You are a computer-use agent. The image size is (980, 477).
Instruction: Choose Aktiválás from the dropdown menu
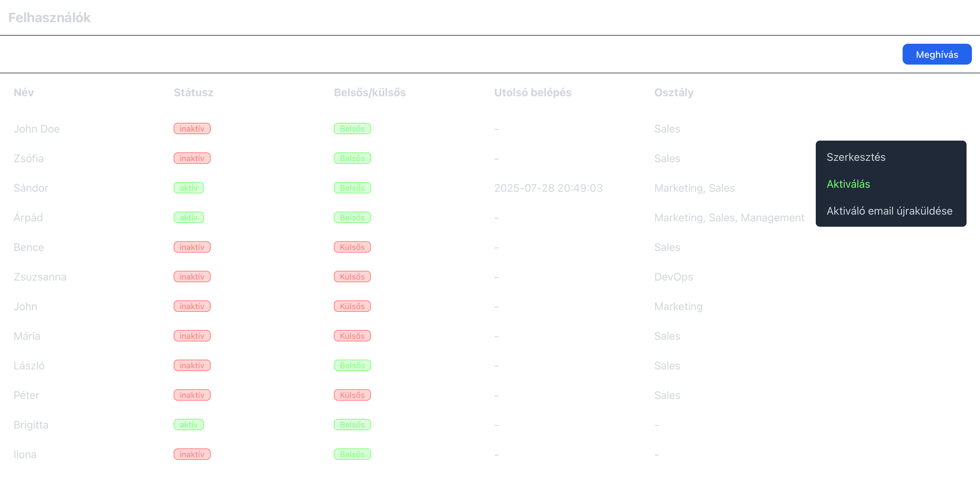point(848,184)
